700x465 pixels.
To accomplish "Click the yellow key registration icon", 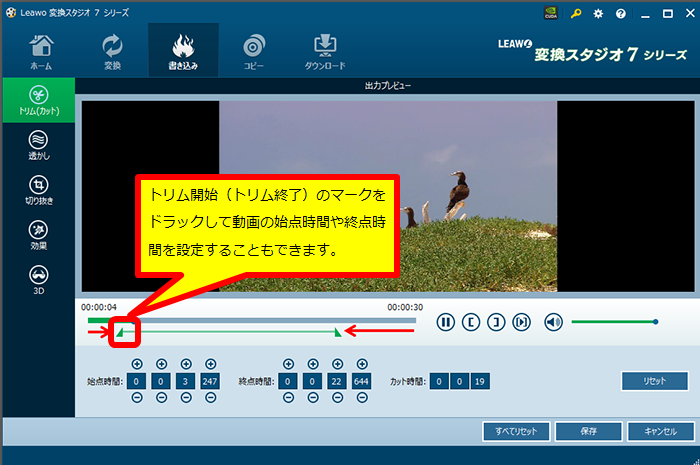I will 576,14.
